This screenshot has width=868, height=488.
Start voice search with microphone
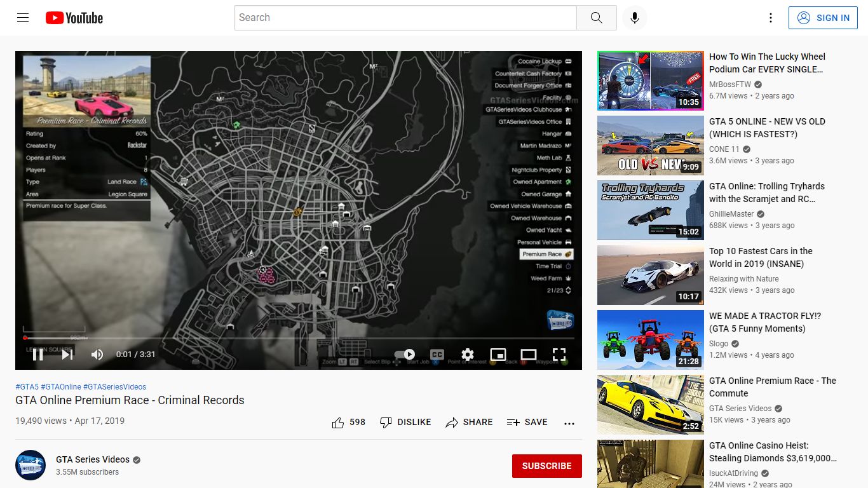(x=634, y=18)
